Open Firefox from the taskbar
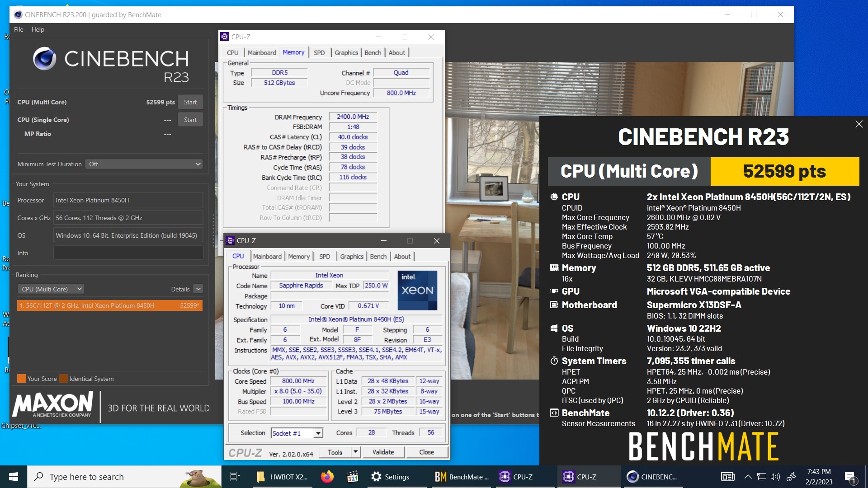Screen dimensions: 868x488 point(327,477)
